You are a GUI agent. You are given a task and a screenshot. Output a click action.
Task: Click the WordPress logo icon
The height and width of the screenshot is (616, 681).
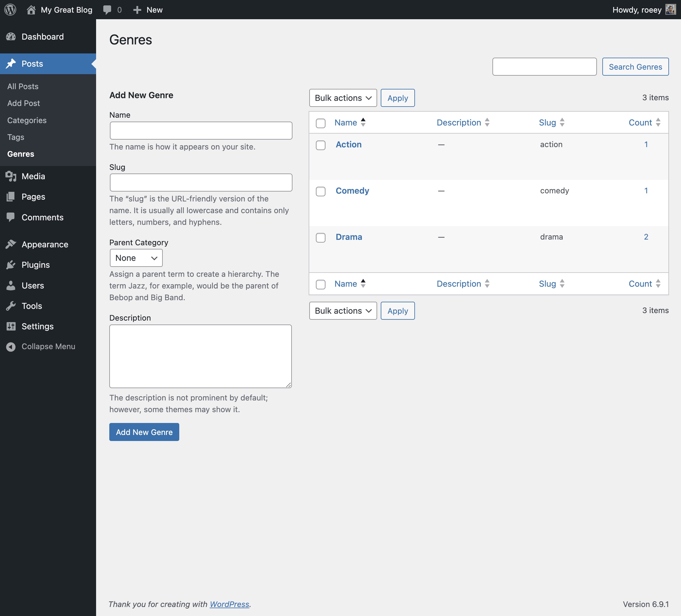[x=10, y=10]
